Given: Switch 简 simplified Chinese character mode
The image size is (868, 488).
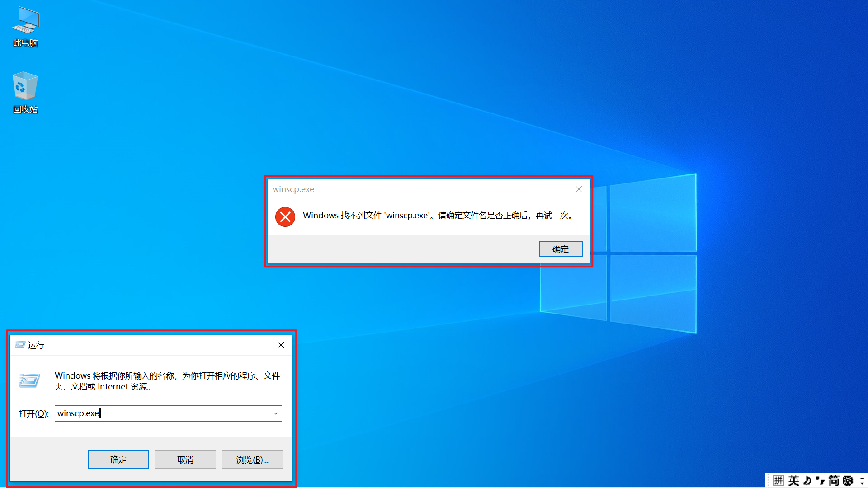Looking at the screenshot, I should [834, 480].
